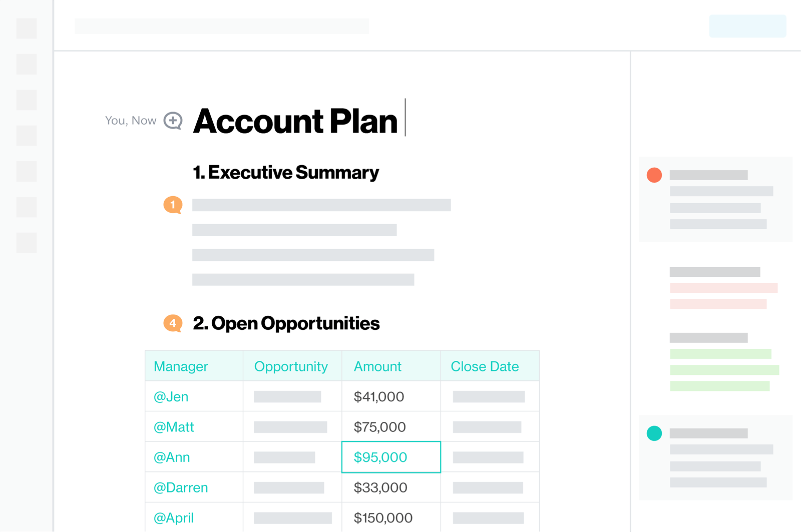Select the Opportunity column header
Image resolution: width=801 pixels, height=532 pixels.
point(291,366)
